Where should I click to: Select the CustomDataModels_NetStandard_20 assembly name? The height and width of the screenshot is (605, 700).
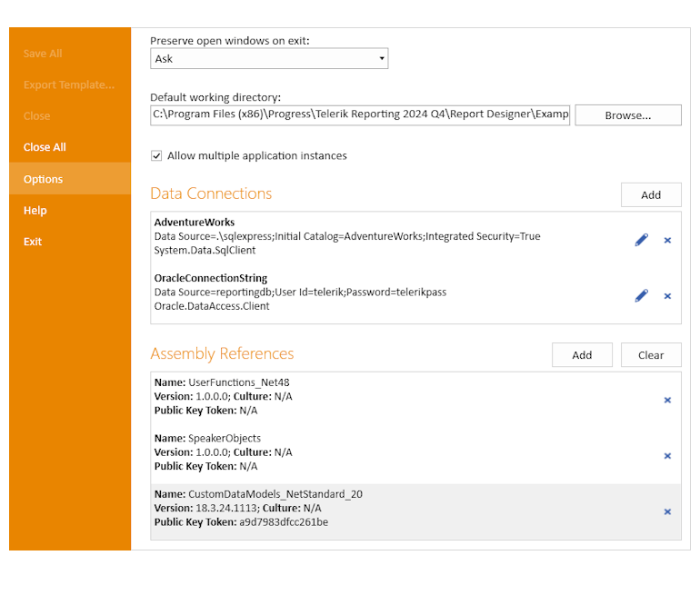tap(275, 494)
